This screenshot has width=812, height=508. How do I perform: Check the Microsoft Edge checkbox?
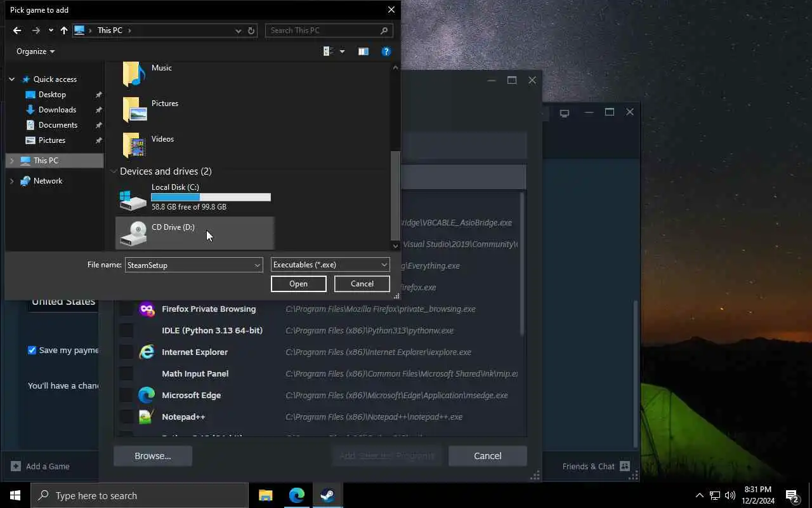(x=126, y=396)
